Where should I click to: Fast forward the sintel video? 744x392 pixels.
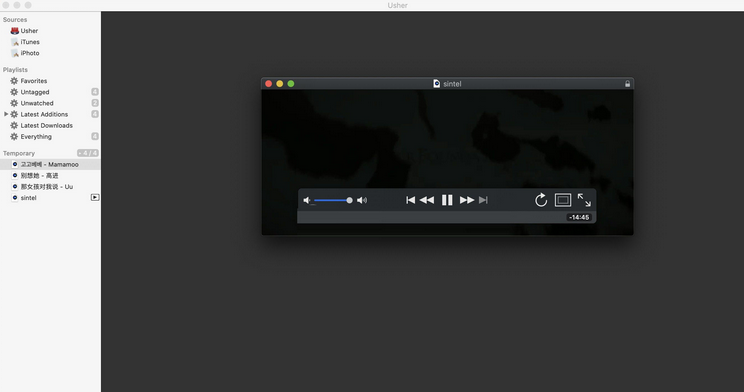(467, 200)
